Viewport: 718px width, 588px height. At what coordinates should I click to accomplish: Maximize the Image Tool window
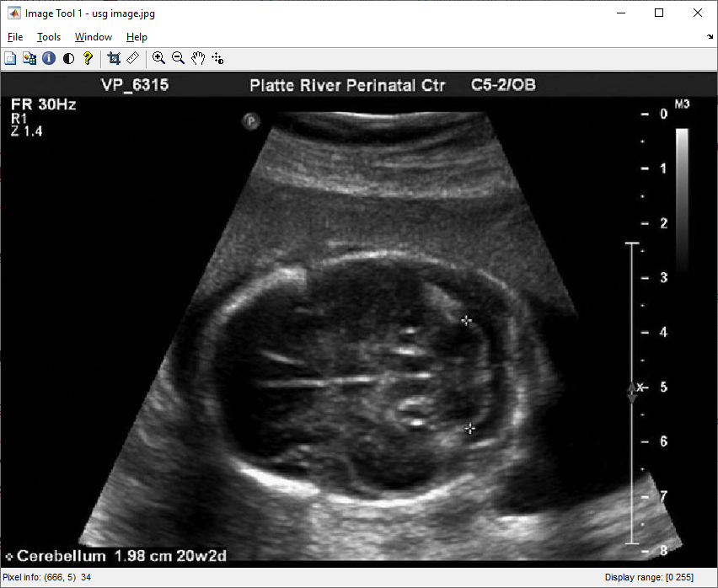(659, 13)
